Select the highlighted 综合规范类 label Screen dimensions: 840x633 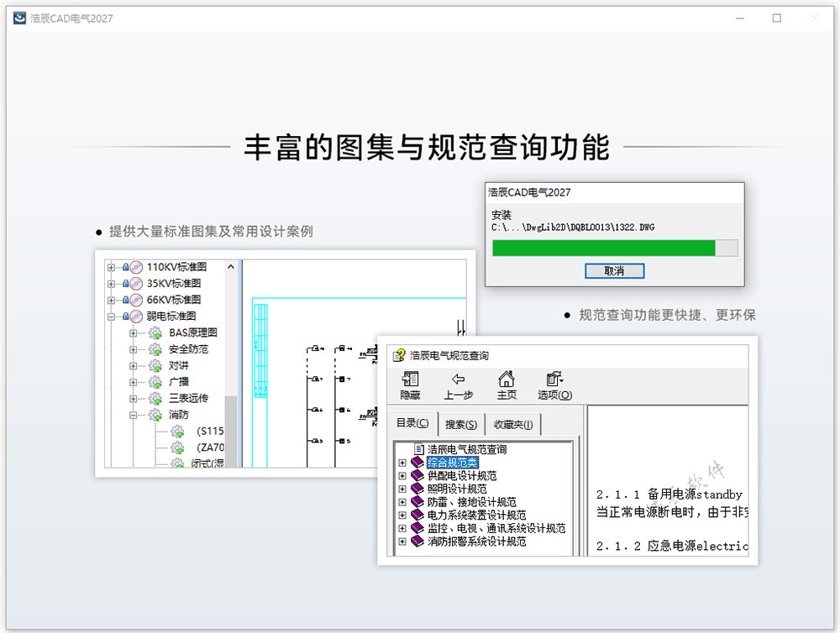pyautogui.click(x=452, y=463)
